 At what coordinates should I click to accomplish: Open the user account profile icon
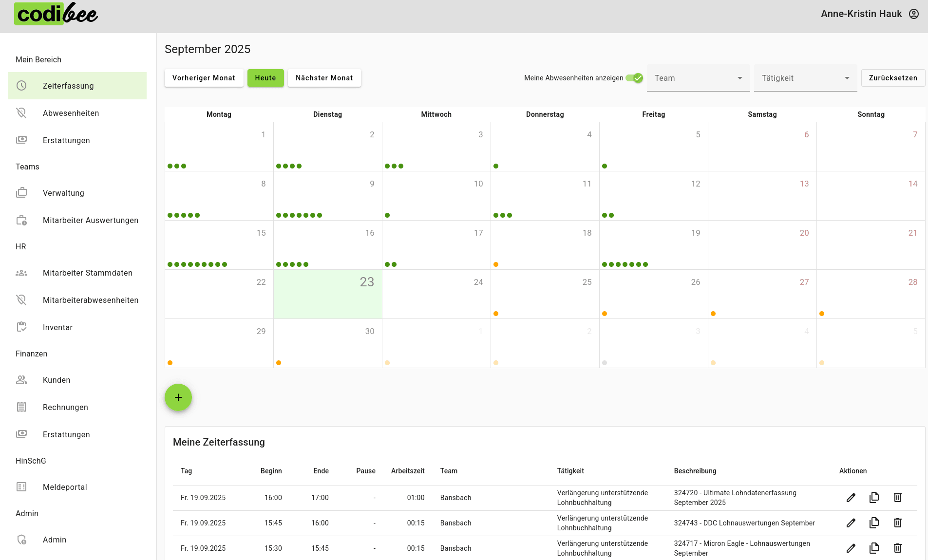914,14
